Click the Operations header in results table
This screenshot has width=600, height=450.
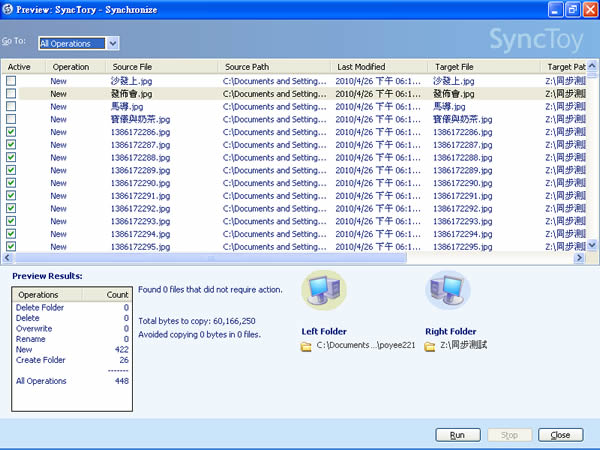coord(47,295)
